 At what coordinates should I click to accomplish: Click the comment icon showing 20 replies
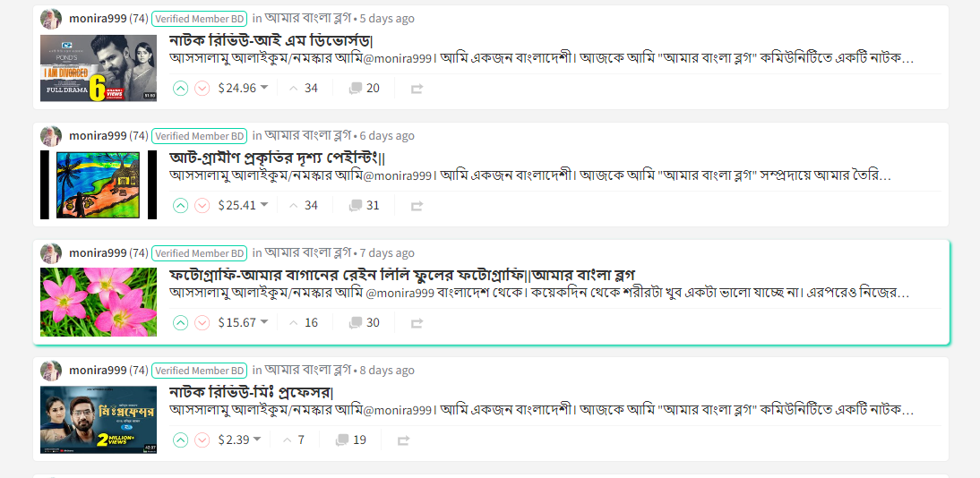(x=356, y=88)
